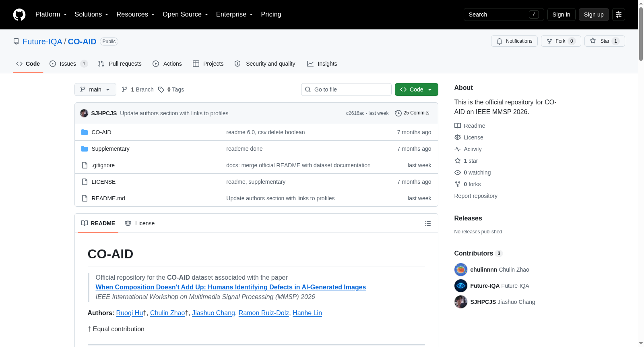The width and height of the screenshot is (644, 347).
Task: Open the green Code dropdown button
Action: (x=417, y=89)
